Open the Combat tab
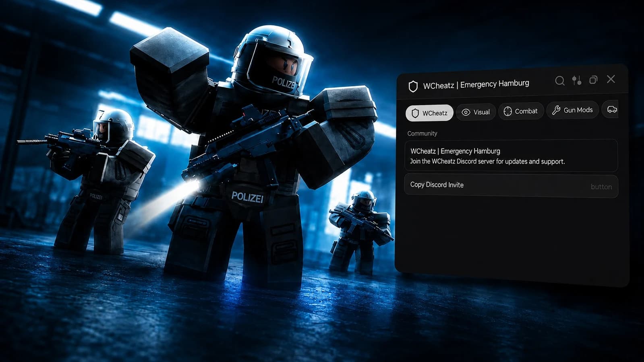The image size is (644, 362). click(x=521, y=111)
